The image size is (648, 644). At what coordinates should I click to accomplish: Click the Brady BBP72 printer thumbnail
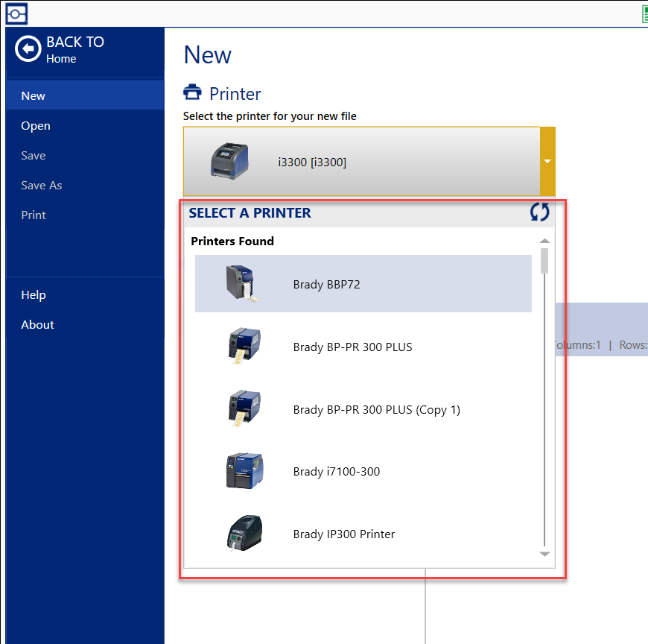click(x=241, y=284)
